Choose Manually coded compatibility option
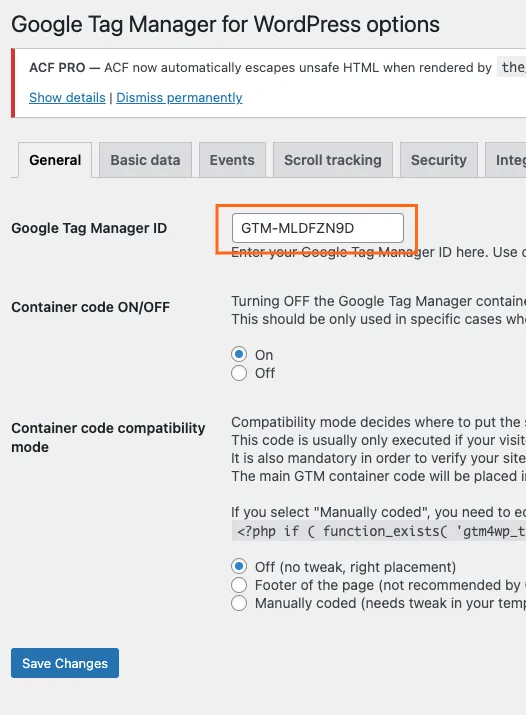Viewport: 526px width, 715px height. point(239,603)
